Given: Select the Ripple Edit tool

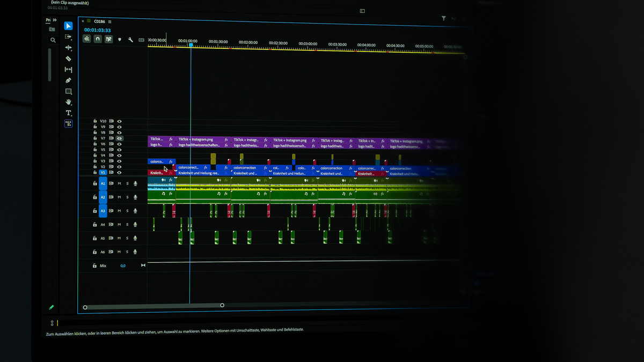Looking at the screenshot, I should tap(68, 48).
